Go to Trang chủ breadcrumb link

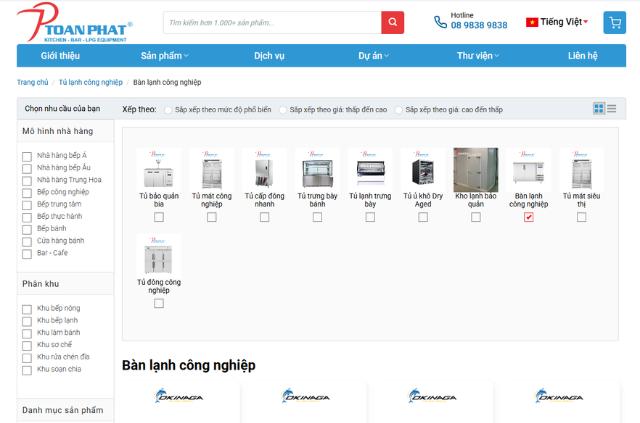pos(33,82)
